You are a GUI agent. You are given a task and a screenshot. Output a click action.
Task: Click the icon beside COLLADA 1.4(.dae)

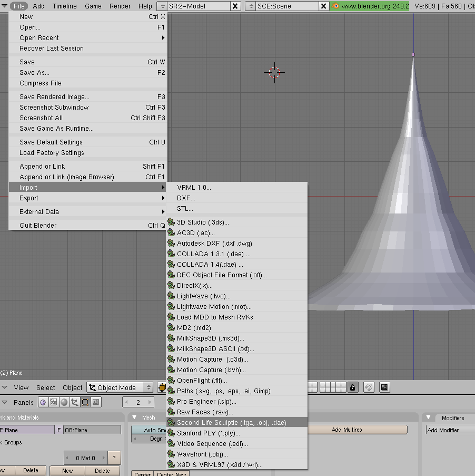[x=171, y=264]
